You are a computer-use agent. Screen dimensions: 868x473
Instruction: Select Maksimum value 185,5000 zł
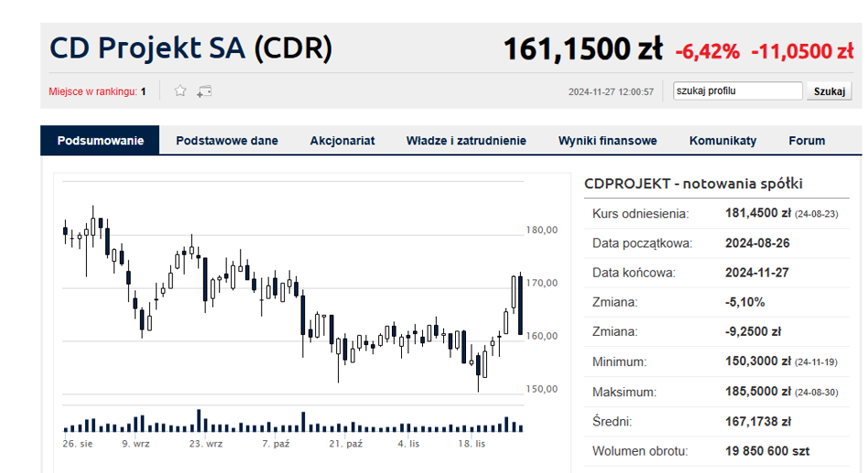coord(758,392)
